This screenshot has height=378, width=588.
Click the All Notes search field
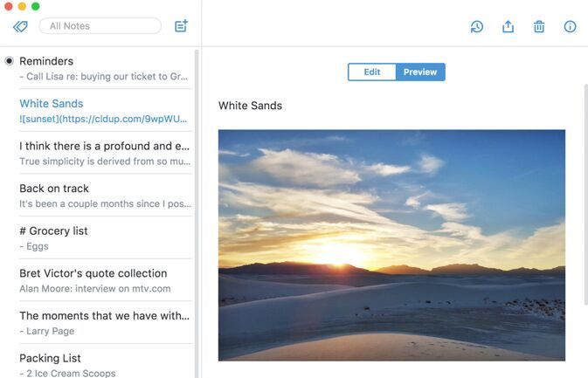[100, 26]
